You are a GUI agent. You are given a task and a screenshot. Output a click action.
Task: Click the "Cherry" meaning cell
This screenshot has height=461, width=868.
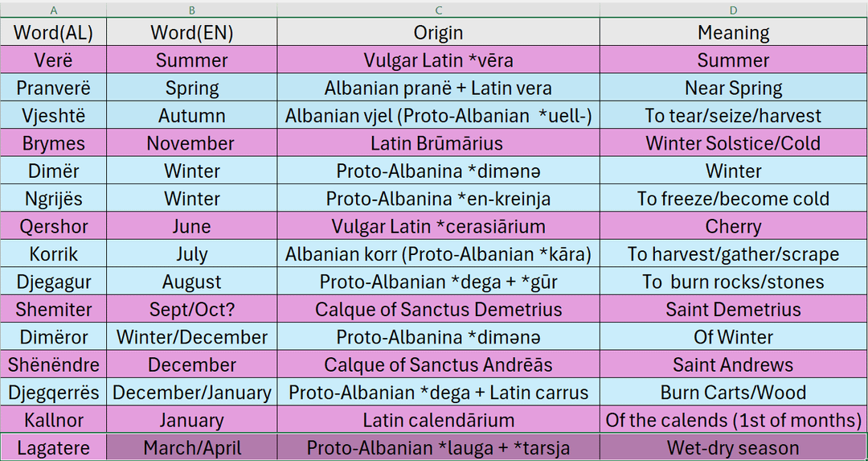tap(733, 227)
